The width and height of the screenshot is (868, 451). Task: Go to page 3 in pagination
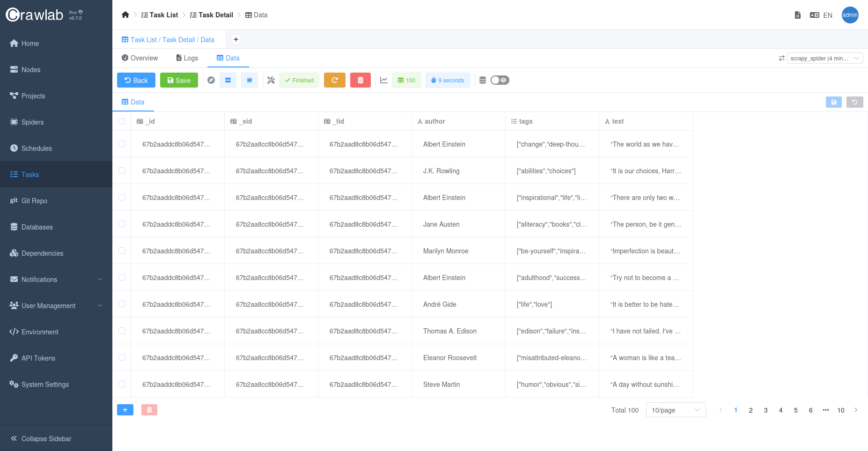[765, 410]
